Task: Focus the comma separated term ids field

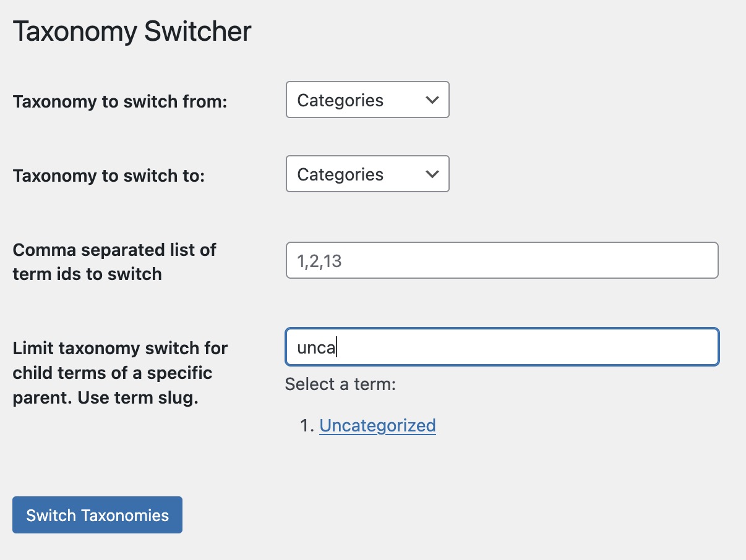Action: pos(502,261)
